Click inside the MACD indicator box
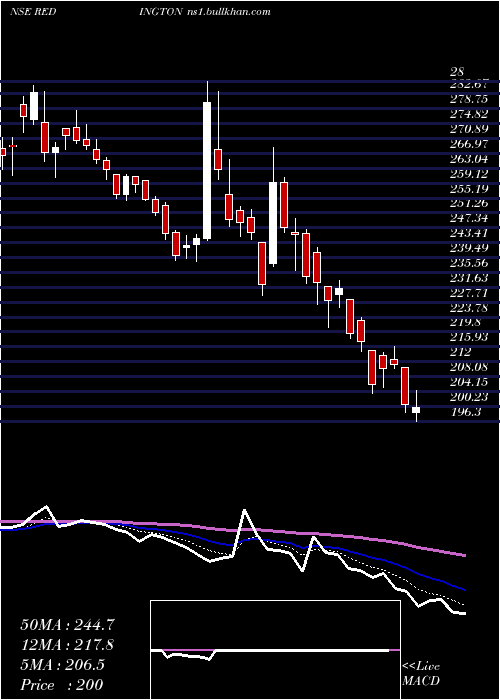Viewport: 500px width, 700px height. [275, 650]
